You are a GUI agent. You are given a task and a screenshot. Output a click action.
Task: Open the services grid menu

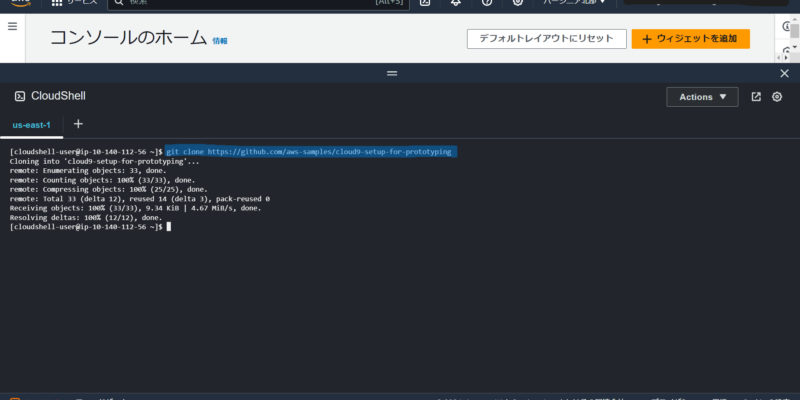(57, 3)
